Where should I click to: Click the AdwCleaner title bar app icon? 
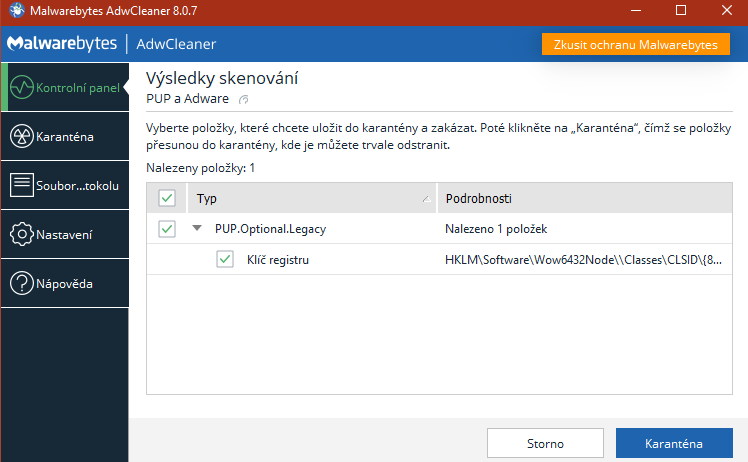point(16,11)
